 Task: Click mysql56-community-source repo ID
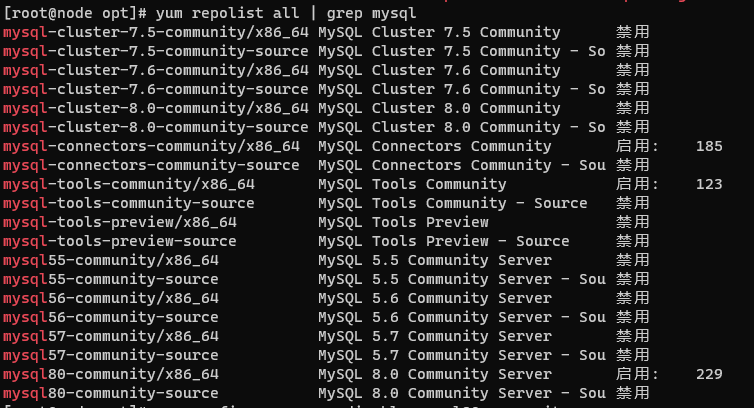point(111,317)
